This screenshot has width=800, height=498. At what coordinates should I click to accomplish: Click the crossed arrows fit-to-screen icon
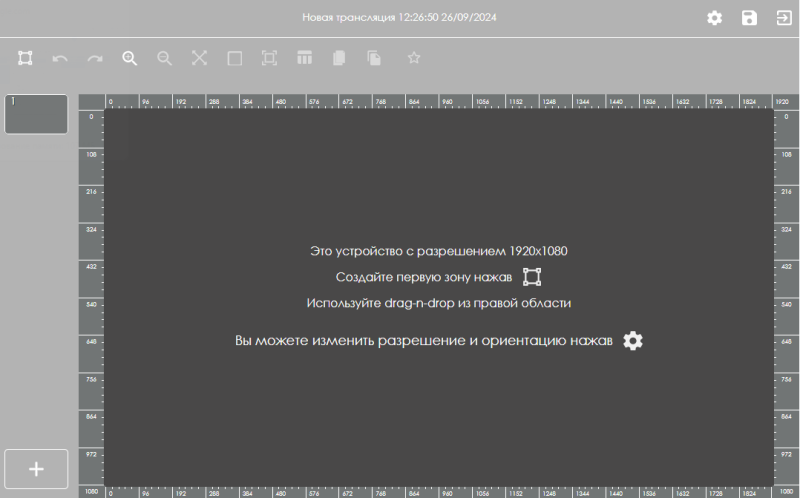tap(199, 58)
